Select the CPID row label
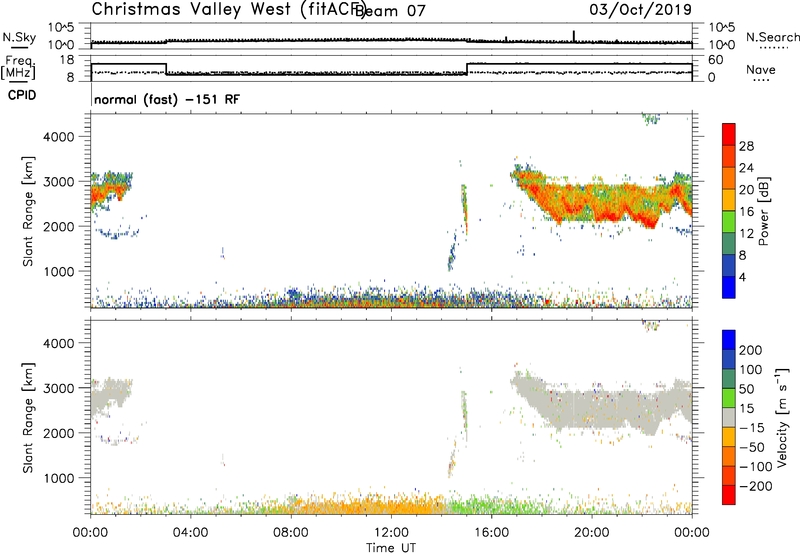Viewport: 800px width, 554px height. [x=22, y=95]
